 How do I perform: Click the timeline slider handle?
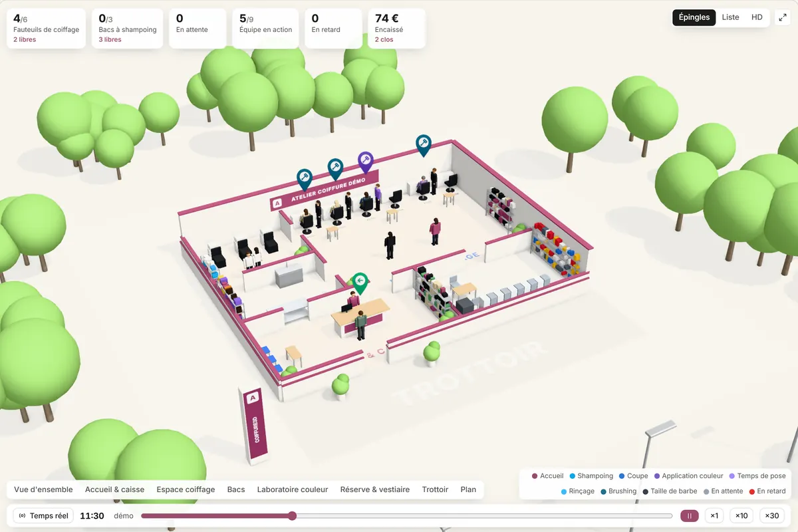pyautogui.click(x=292, y=515)
